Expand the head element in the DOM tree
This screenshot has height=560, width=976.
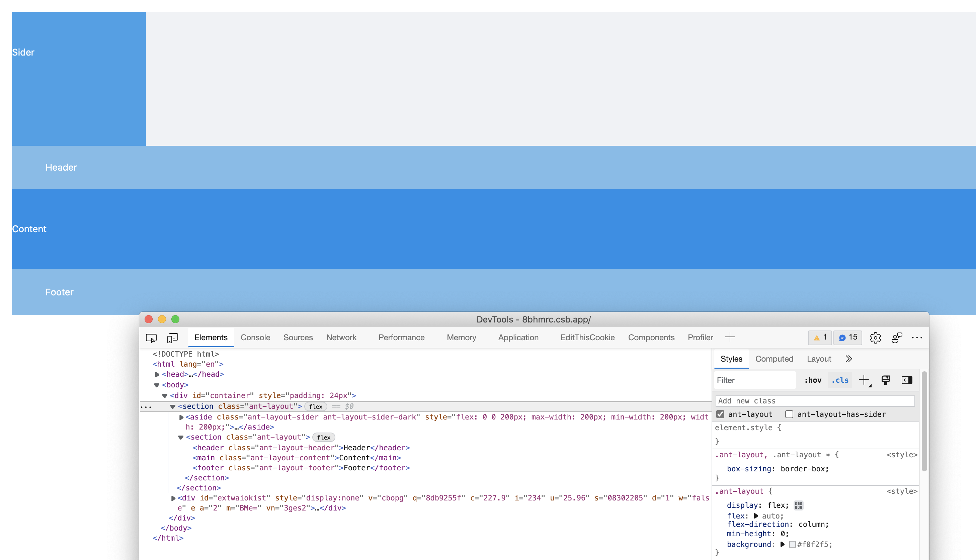tap(157, 374)
